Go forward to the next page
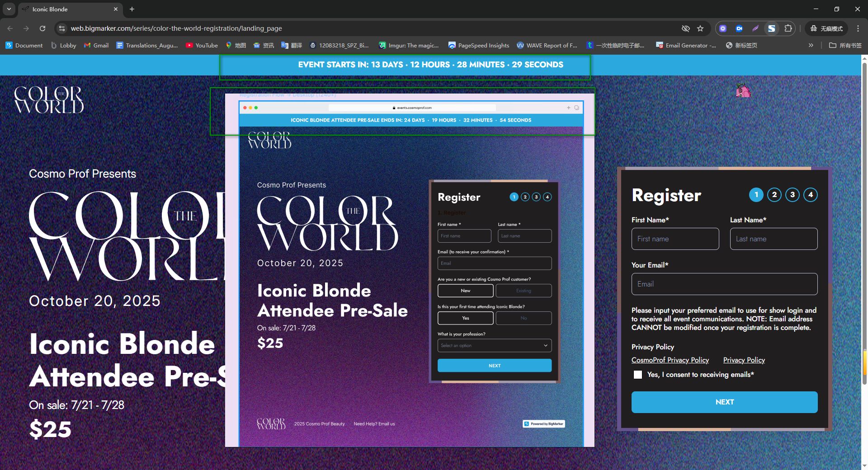The width and height of the screenshot is (868, 470). 26,28
